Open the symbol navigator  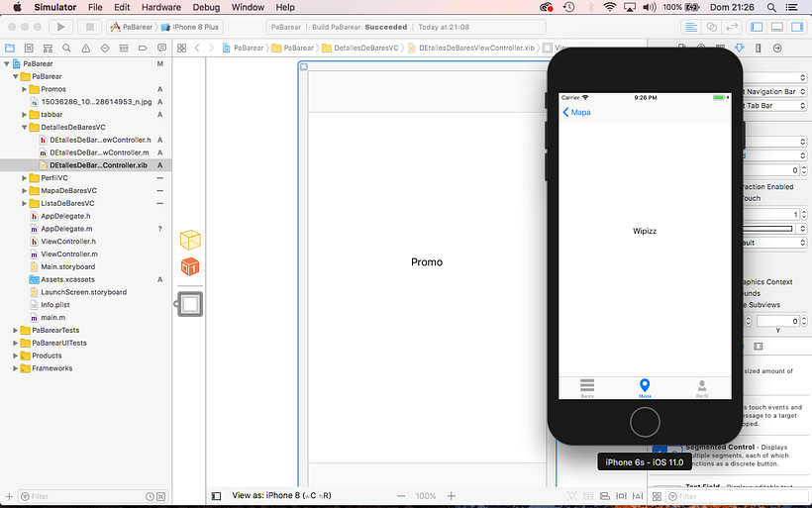point(48,49)
